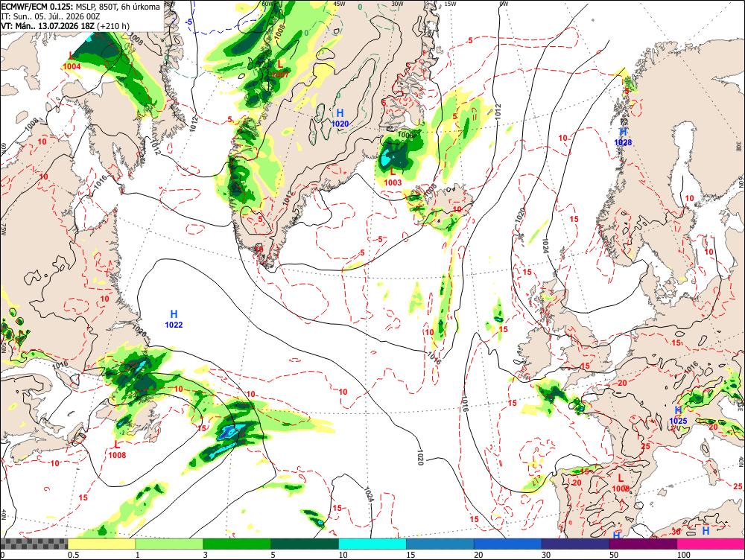Click the '15W' longitude label at top
Image resolution: width=745 pixels, height=560 pixels.
pyautogui.click(x=450, y=3)
